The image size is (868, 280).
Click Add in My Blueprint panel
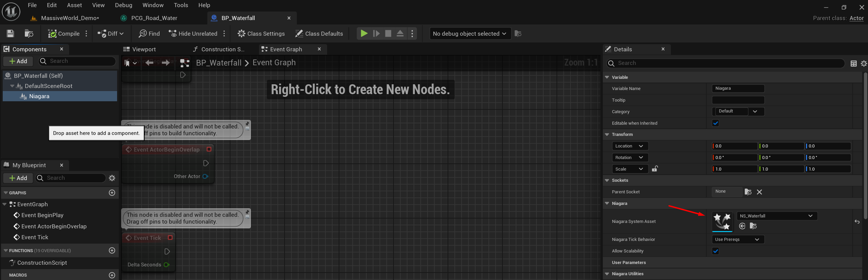coord(18,178)
